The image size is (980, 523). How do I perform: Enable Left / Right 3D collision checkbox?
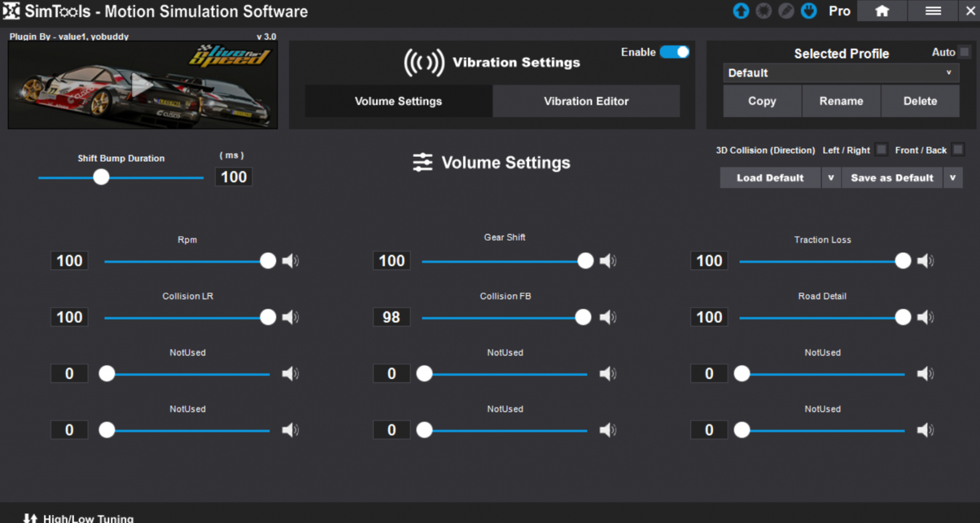coord(881,149)
